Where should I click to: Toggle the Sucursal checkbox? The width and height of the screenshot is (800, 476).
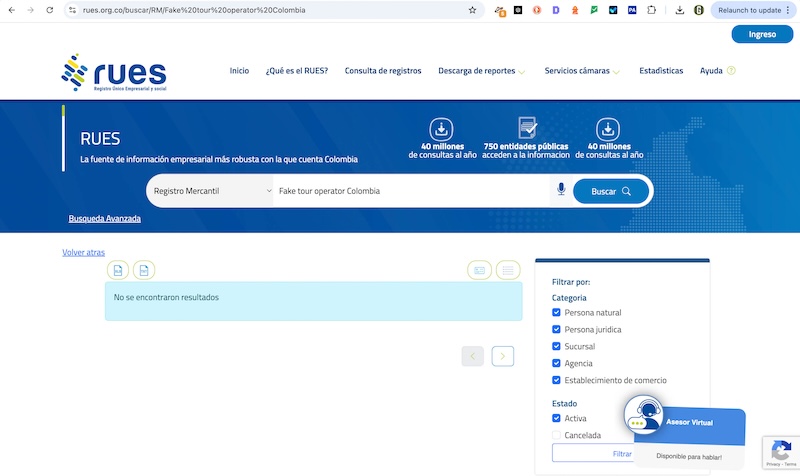pyautogui.click(x=556, y=346)
